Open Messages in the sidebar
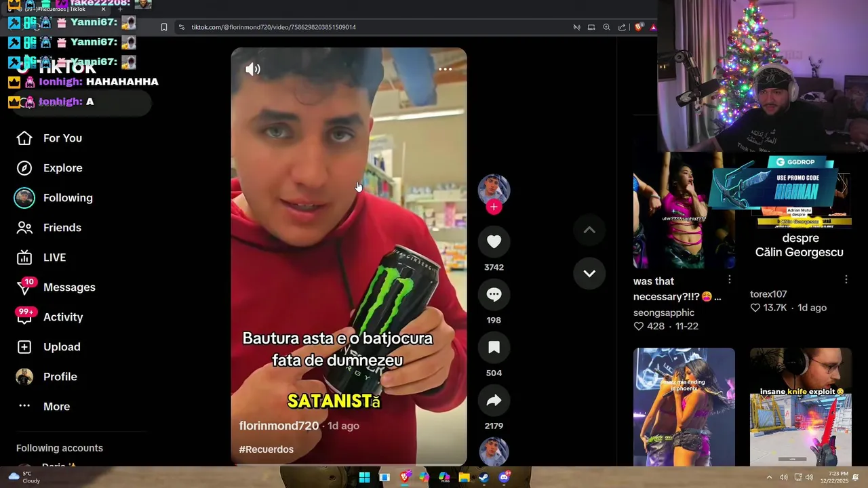868x488 pixels. tap(69, 287)
